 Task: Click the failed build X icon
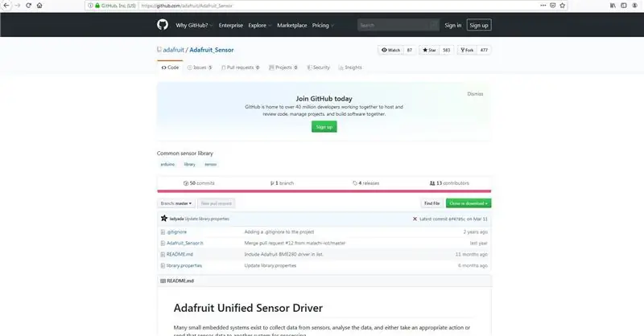pos(415,219)
